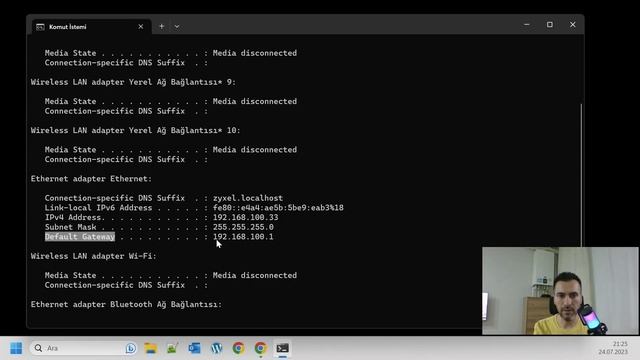The width and height of the screenshot is (640, 360).
Task: Expand the terminal profile dropdown chevron
Action: click(177, 27)
